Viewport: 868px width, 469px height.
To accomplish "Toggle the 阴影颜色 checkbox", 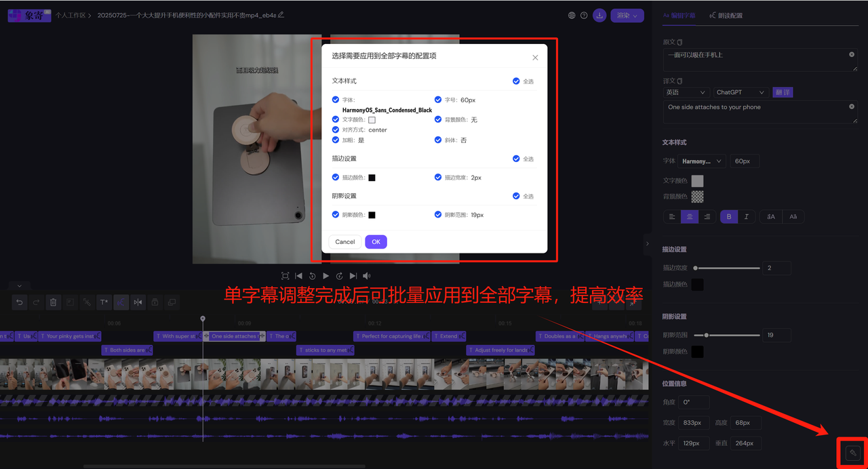I will (334, 214).
